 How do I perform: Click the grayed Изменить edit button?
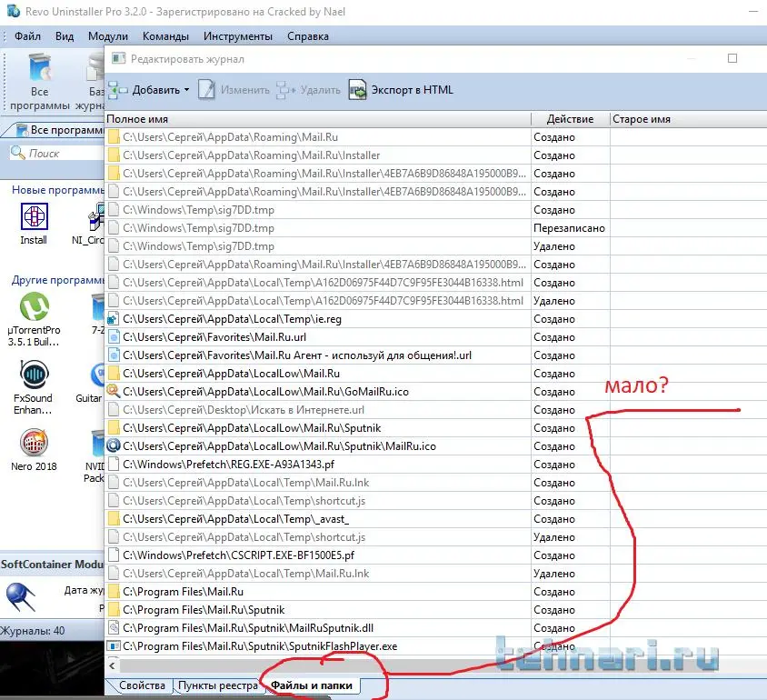click(x=234, y=90)
